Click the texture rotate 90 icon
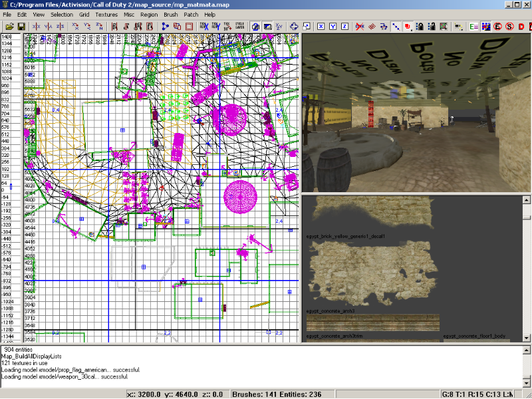 tap(227, 27)
